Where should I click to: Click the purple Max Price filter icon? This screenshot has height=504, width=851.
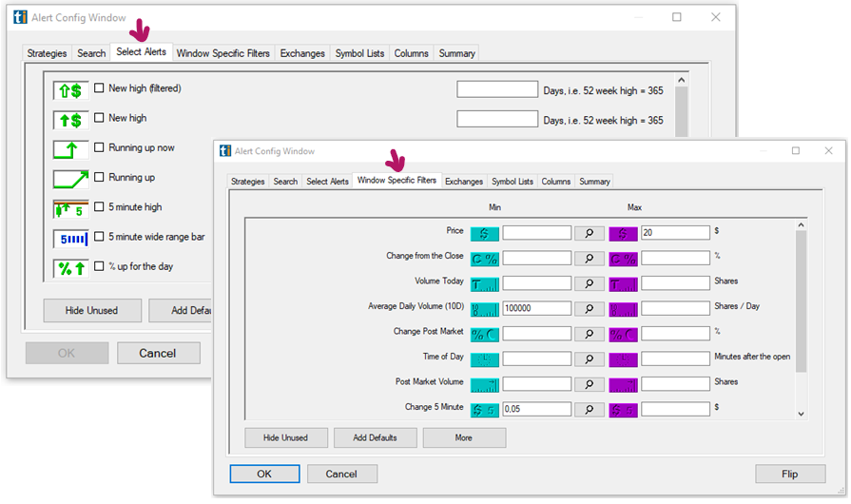pos(623,233)
